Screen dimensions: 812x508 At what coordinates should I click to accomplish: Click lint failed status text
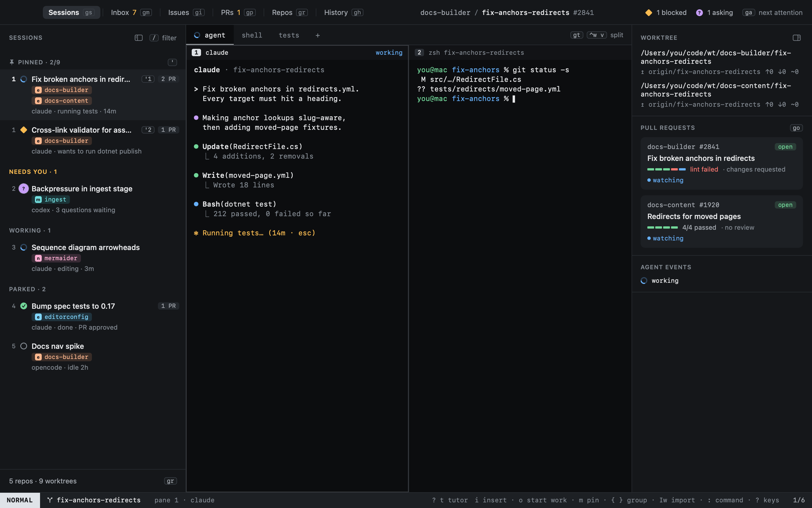pos(704,169)
